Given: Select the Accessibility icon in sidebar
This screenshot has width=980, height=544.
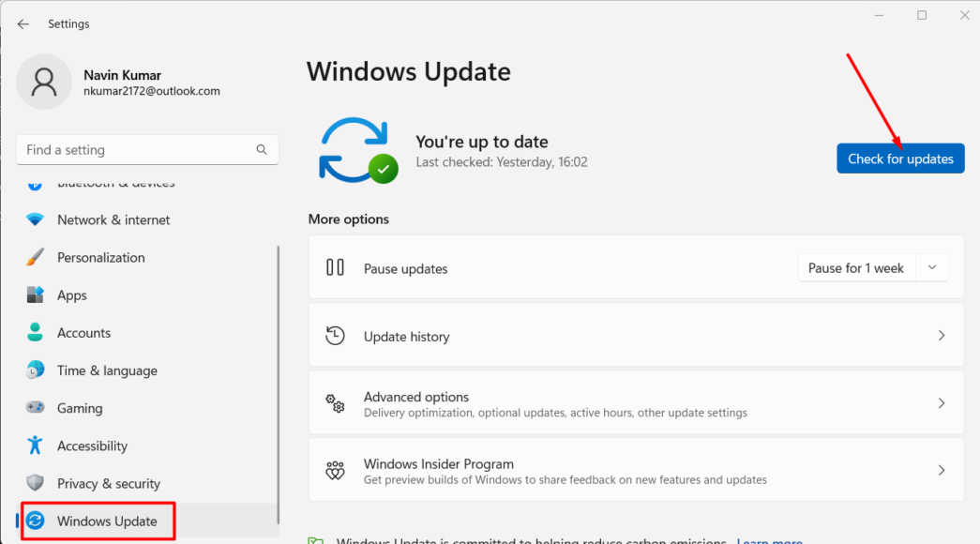Looking at the screenshot, I should coord(35,446).
